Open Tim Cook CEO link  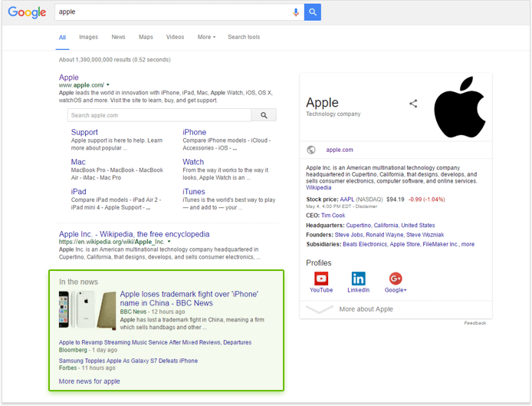pyautogui.click(x=333, y=216)
